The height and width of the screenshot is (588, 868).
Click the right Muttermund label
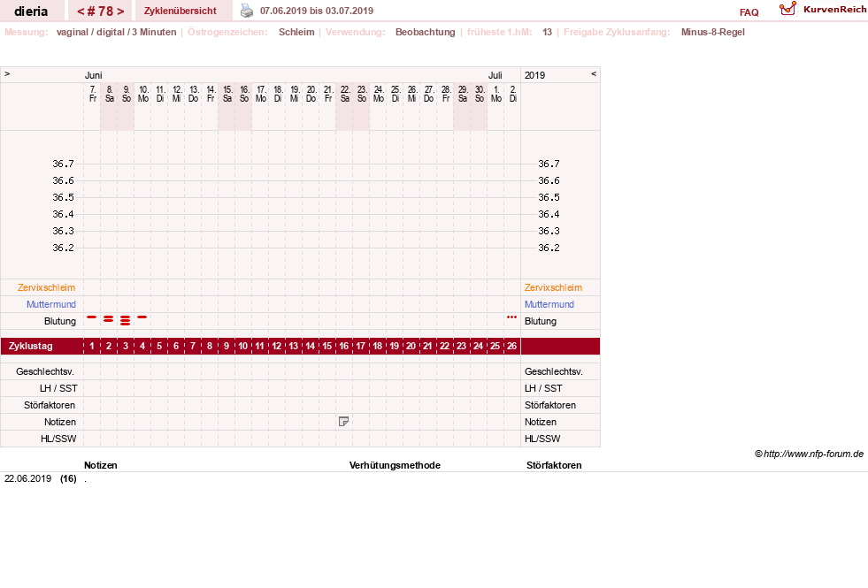point(549,304)
